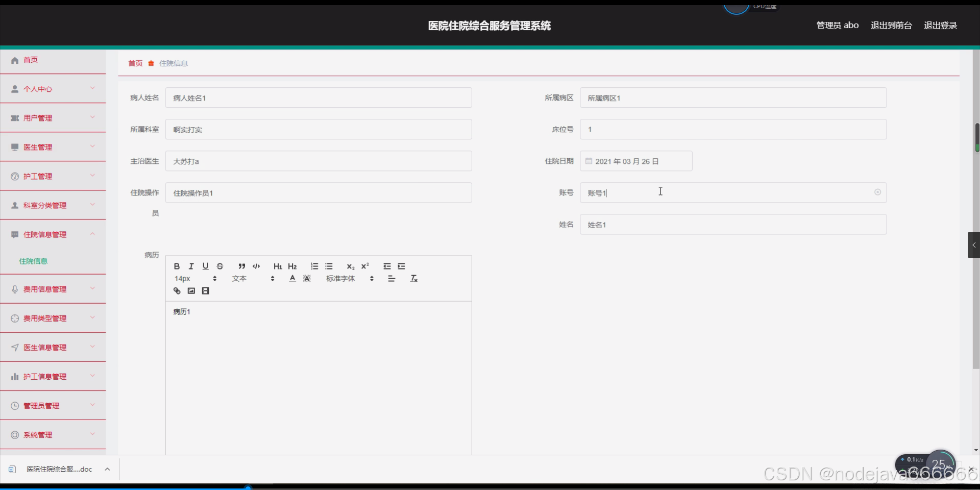Insert bulleted list in editor

pos(329,266)
